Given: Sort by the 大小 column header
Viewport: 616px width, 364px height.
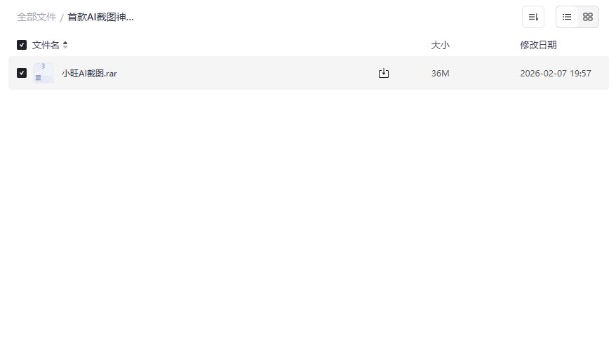Looking at the screenshot, I should pyautogui.click(x=440, y=45).
